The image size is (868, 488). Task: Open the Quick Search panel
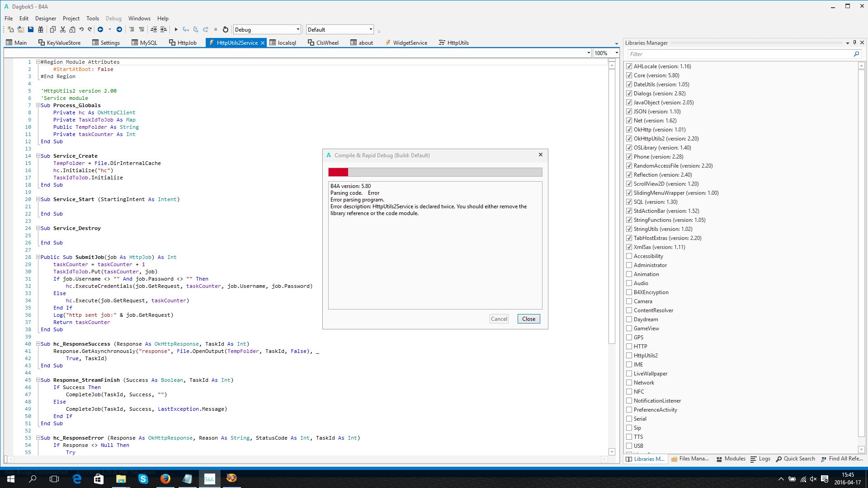click(796, 459)
